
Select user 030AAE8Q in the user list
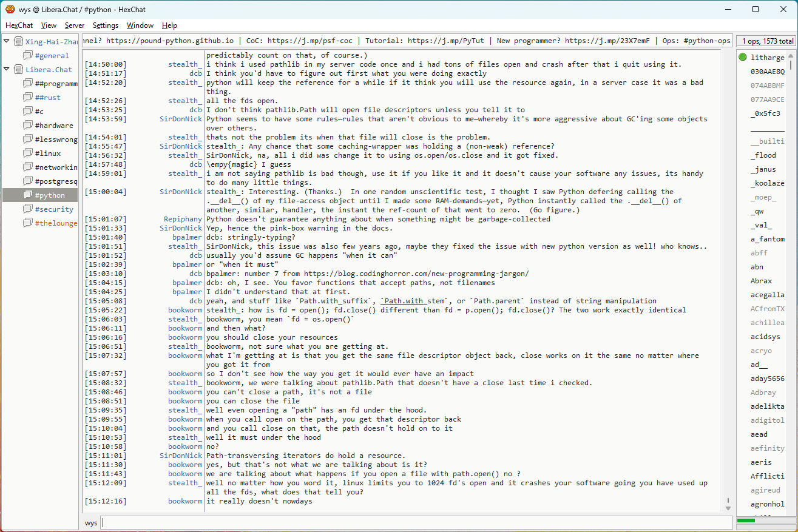coord(768,72)
